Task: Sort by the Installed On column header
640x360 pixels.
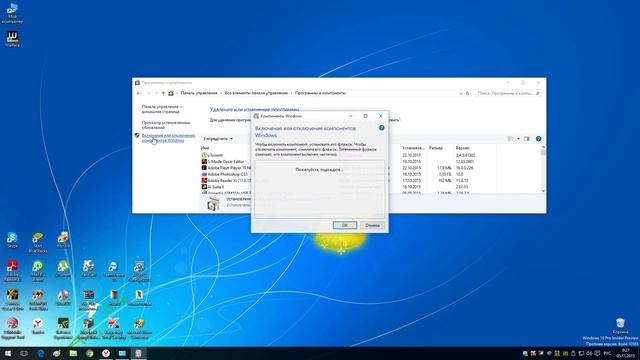Action: (x=413, y=148)
